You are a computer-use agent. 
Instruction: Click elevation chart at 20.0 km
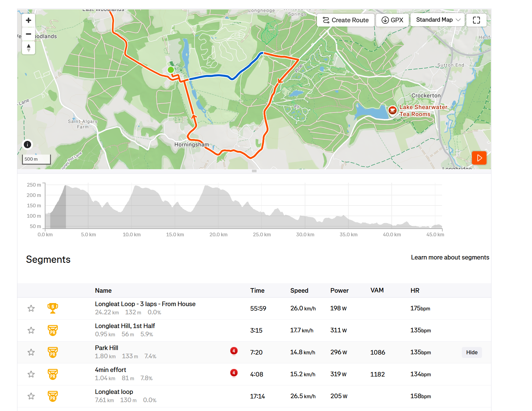click(218, 210)
